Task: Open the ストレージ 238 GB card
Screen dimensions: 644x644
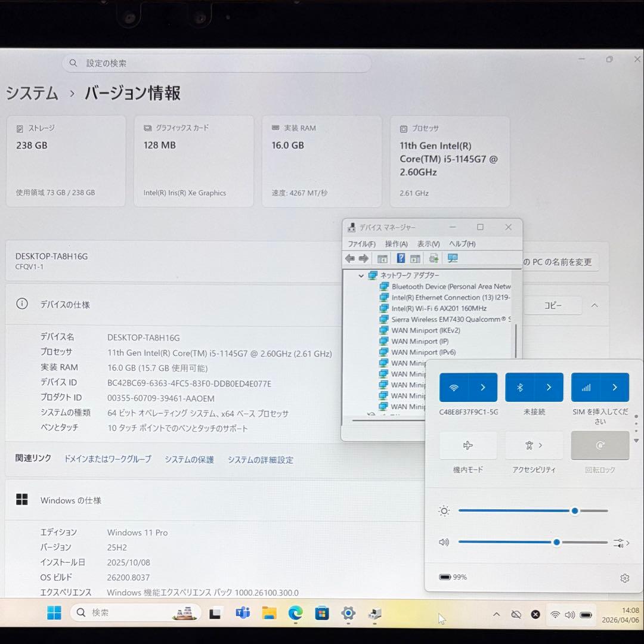Action: 66,162
